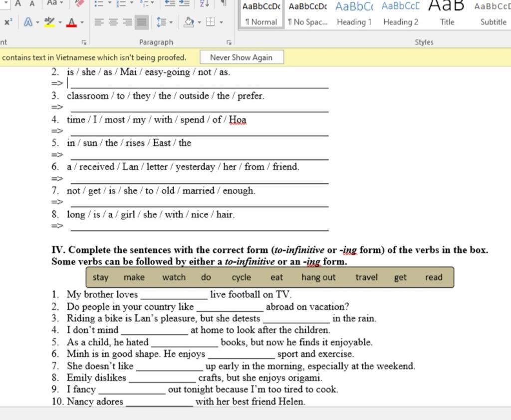Viewport: 511px width, 420px height.
Task: Increase font size with the larger A
Action: coord(18,3)
